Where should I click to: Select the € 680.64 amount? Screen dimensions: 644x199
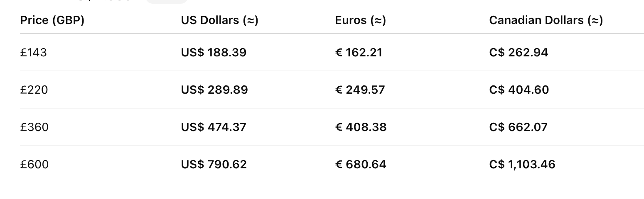point(361,165)
